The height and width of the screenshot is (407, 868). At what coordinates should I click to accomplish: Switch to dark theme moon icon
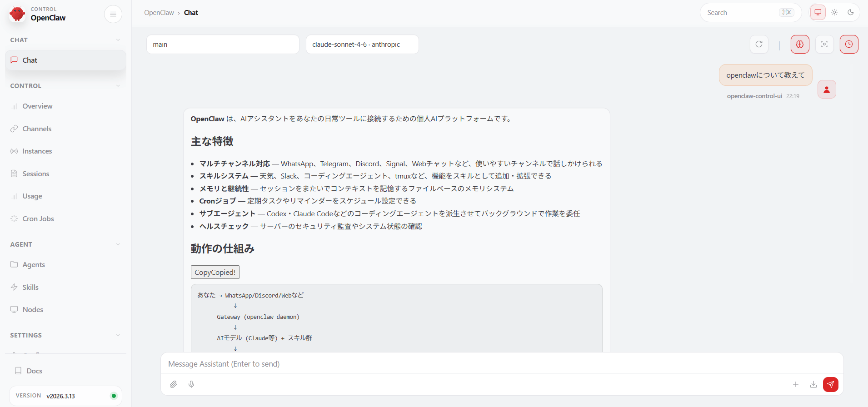(850, 13)
